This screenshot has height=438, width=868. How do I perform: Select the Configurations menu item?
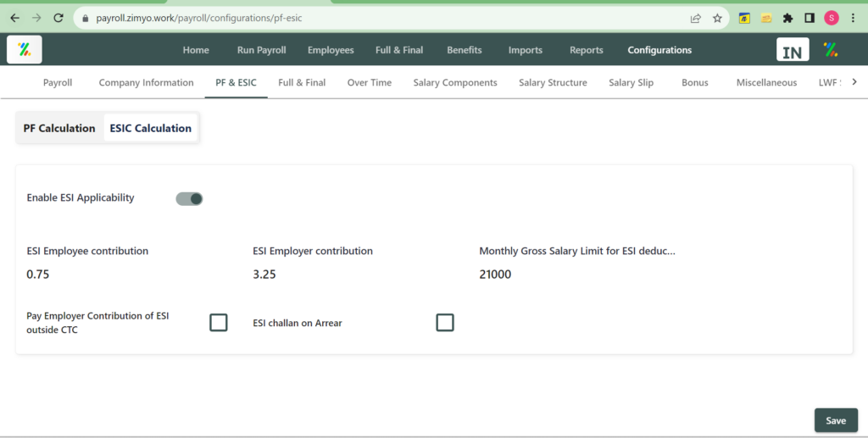point(659,50)
